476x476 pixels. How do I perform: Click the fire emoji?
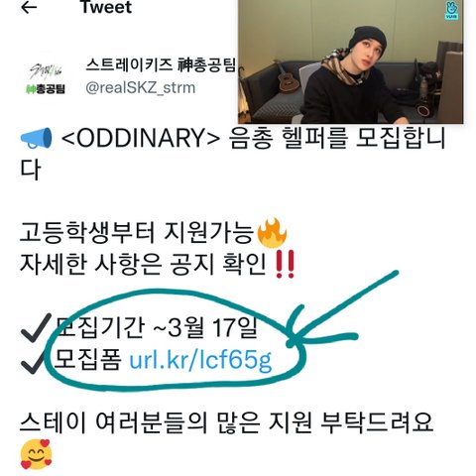272,233
